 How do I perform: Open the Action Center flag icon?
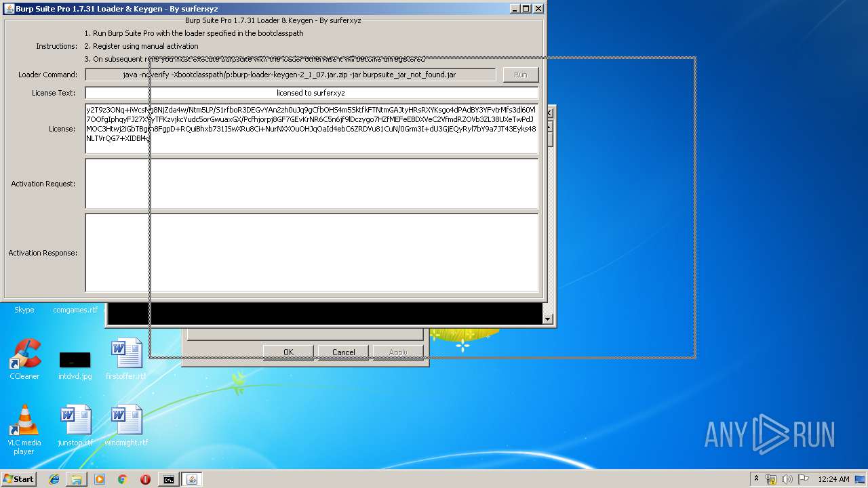click(804, 479)
